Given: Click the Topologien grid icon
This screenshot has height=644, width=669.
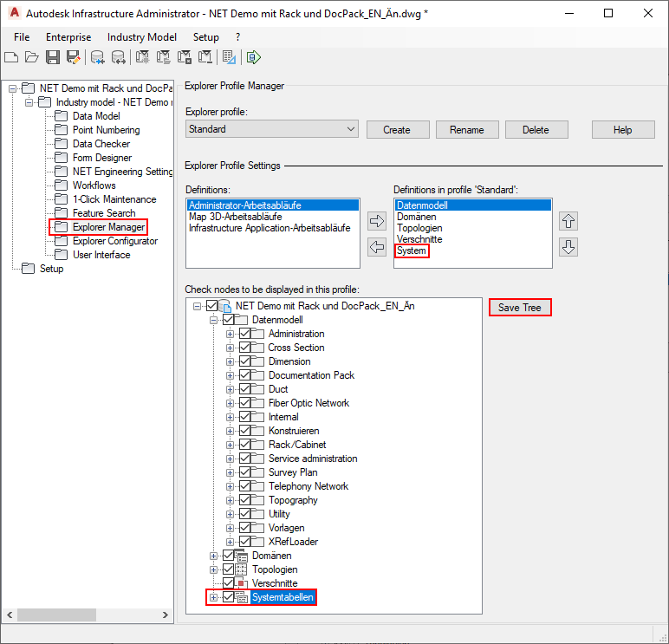Looking at the screenshot, I should tap(242, 569).
